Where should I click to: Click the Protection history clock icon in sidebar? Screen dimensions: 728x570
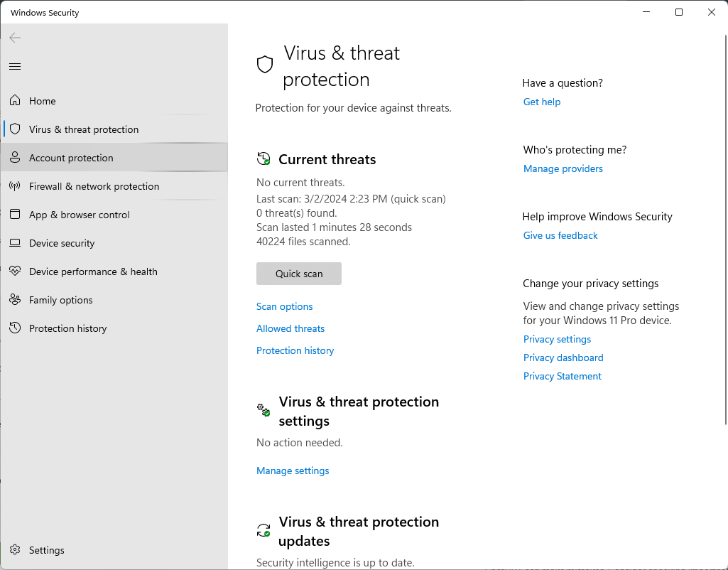[x=15, y=328]
